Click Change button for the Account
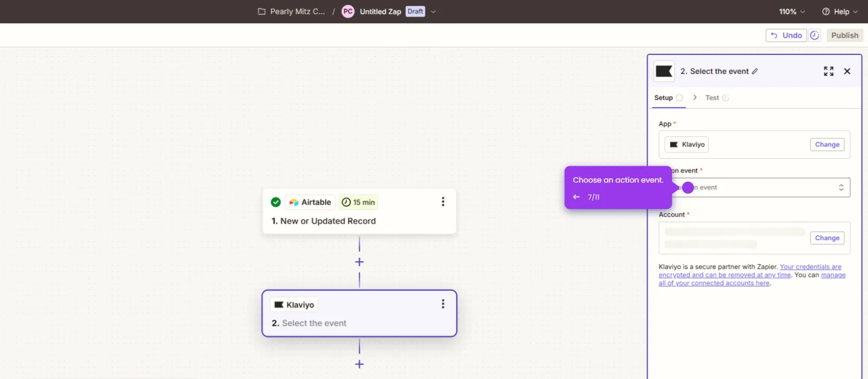 (x=827, y=238)
